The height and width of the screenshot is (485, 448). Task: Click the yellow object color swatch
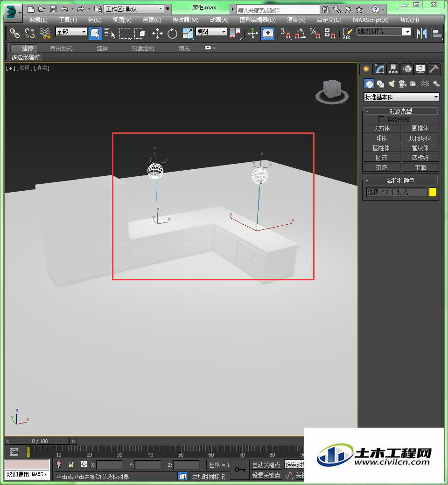tap(433, 193)
